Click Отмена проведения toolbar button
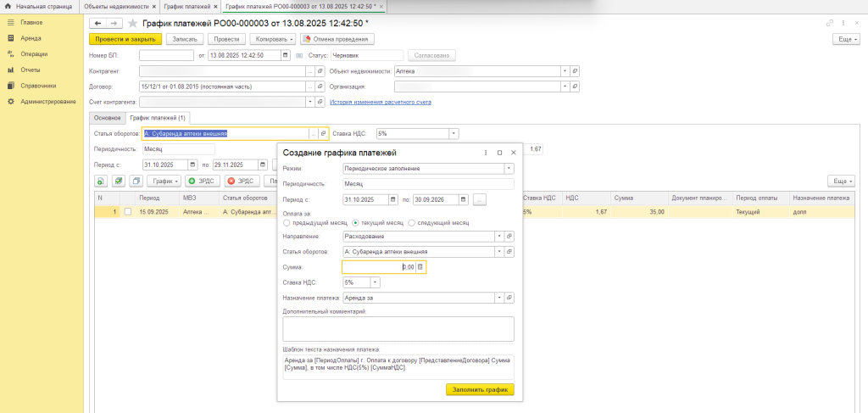The image size is (868, 413). 337,39
